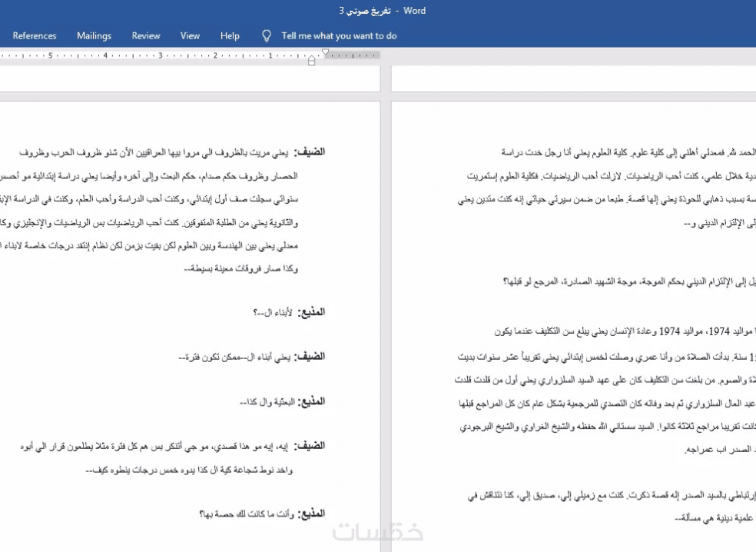The image size is (756, 552).
Task: Open the References ribbon tab
Action: 35,35
